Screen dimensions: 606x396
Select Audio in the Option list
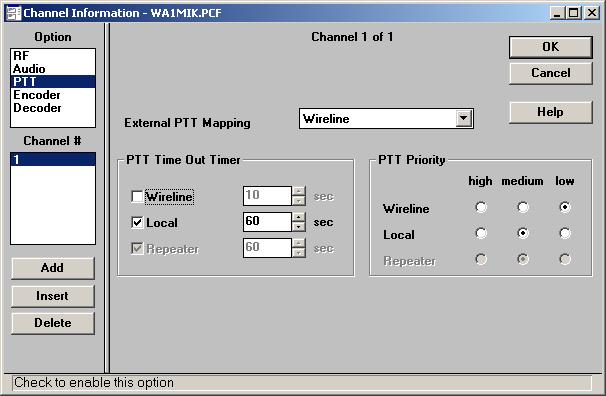coord(53,69)
